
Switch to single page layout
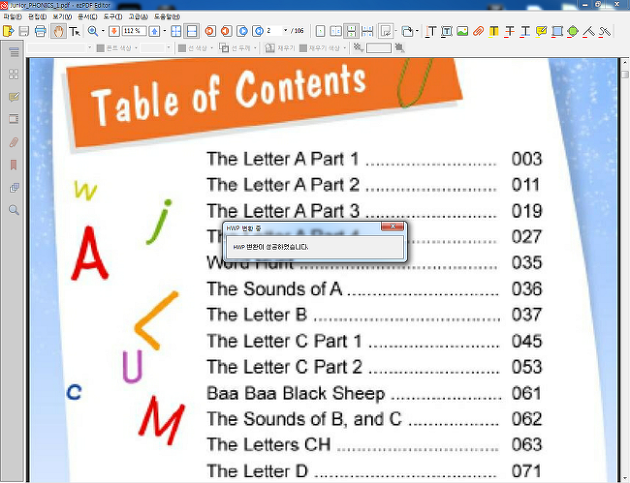point(320,31)
